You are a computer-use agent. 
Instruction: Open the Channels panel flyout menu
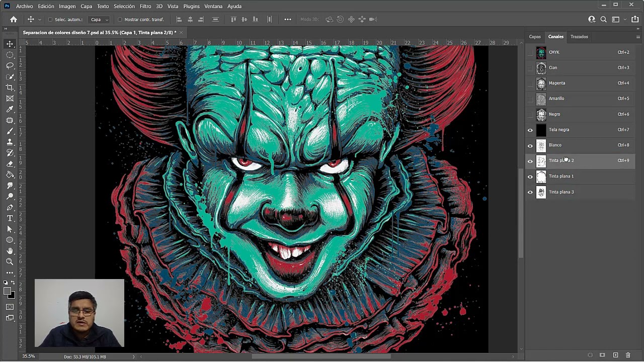pyautogui.click(x=638, y=37)
